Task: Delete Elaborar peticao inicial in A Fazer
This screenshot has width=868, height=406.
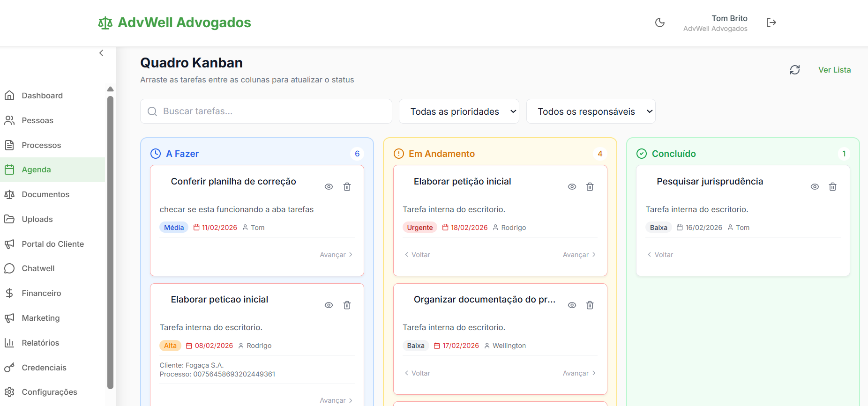Action: click(x=347, y=305)
